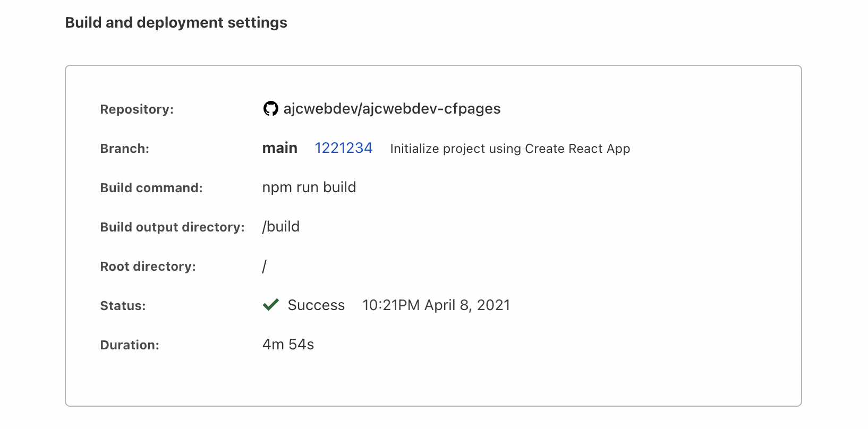Click repository name ajcwebdev/ajcwebdev-cfpages

[392, 109]
